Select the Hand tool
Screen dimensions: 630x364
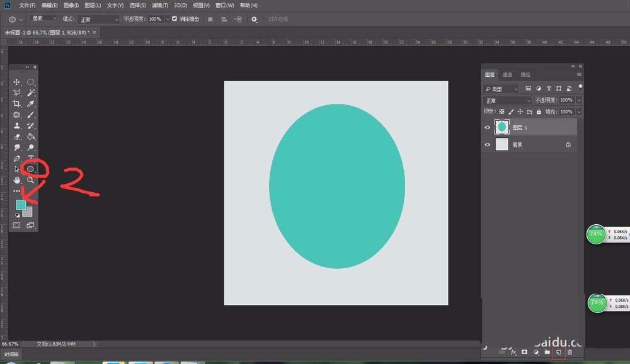(x=17, y=180)
